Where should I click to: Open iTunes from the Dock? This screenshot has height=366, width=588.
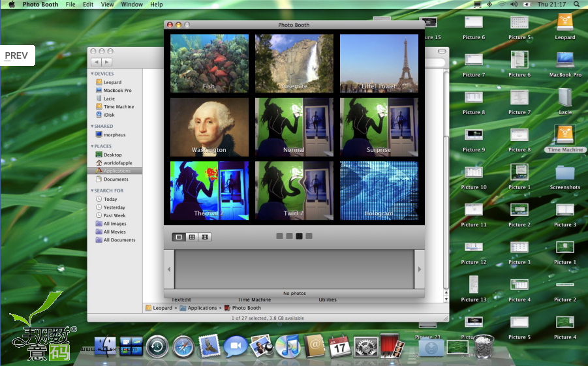pyautogui.click(x=287, y=346)
